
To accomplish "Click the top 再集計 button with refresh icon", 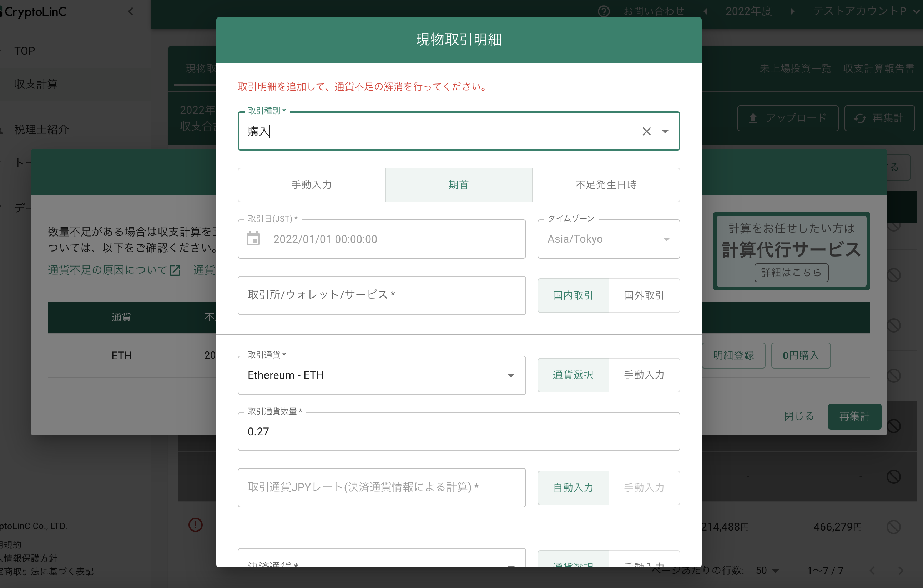I will [879, 118].
